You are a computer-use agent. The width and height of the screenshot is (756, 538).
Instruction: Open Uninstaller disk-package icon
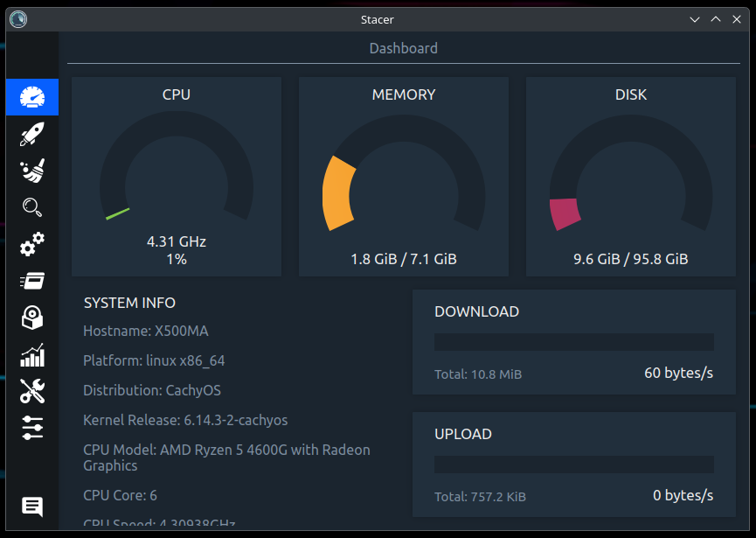click(x=32, y=318)
